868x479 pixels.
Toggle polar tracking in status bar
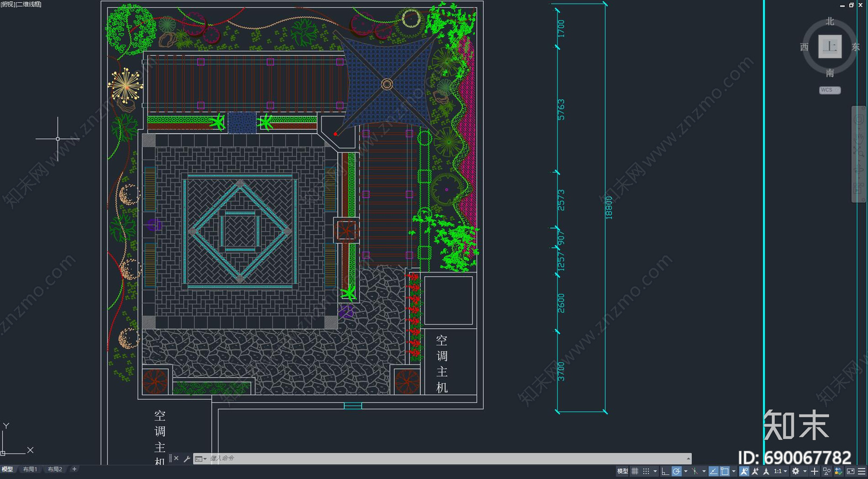tap(676, 471)
